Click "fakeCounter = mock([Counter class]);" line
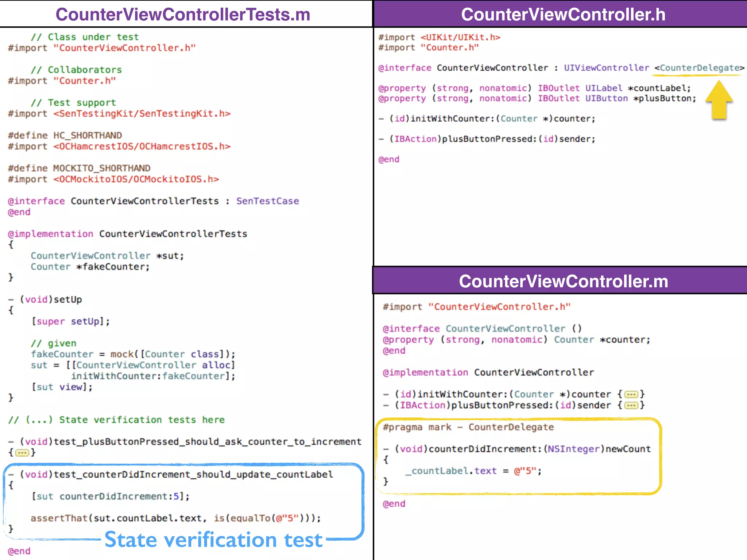 133,354
